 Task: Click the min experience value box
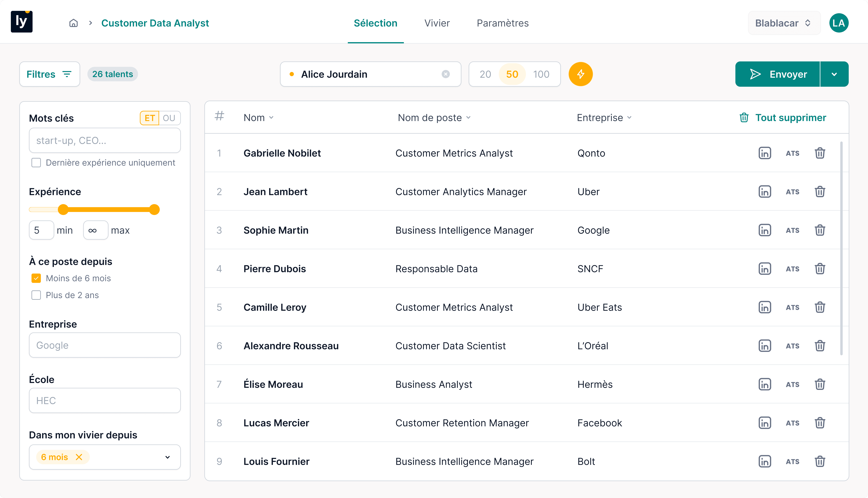[41, 230]
